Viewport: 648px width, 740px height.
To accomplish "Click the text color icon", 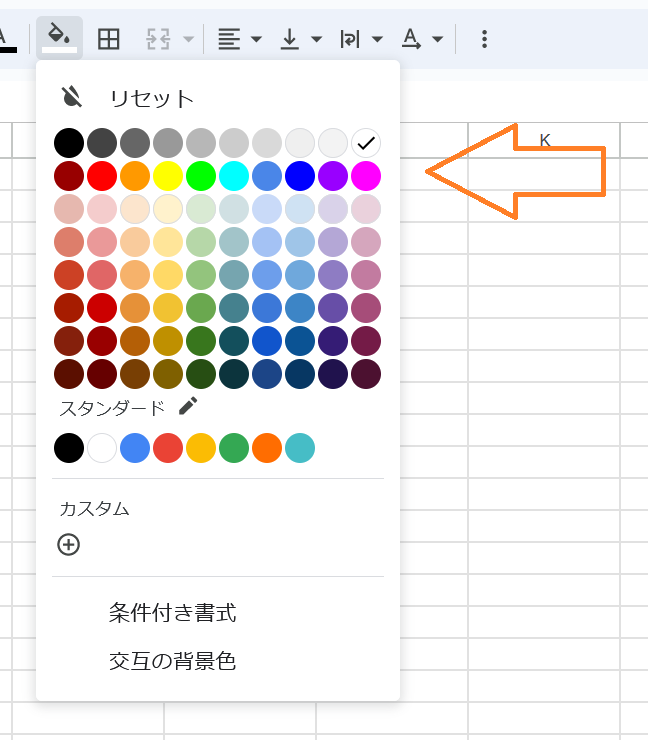I will pyautogui.click(x=6, y=39).
